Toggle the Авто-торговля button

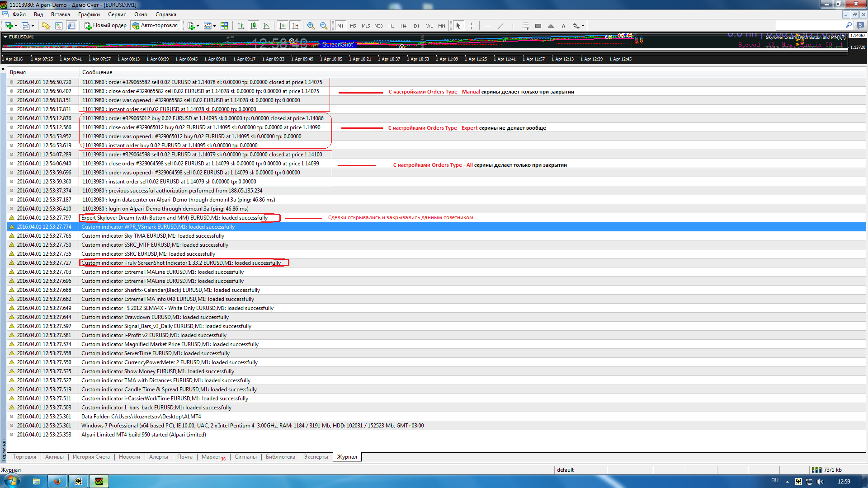pyautogui.click(x=155, y=26)
